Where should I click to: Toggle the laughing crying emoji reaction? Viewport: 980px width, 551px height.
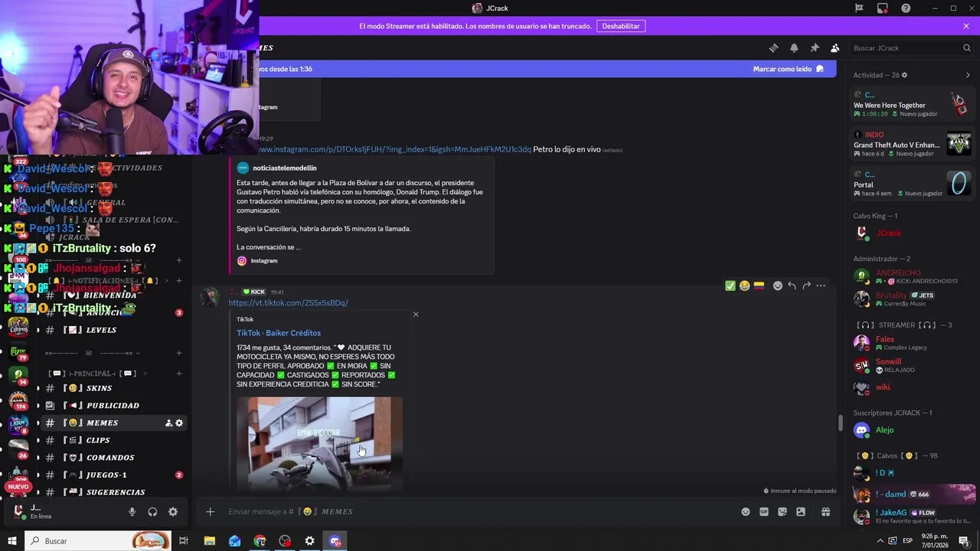[x=744, y=285]
